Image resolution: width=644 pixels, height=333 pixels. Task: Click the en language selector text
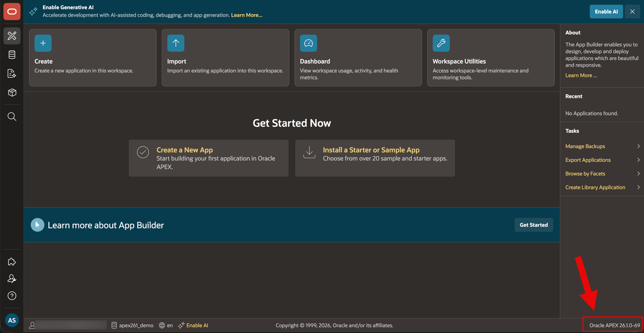(170, 325)
